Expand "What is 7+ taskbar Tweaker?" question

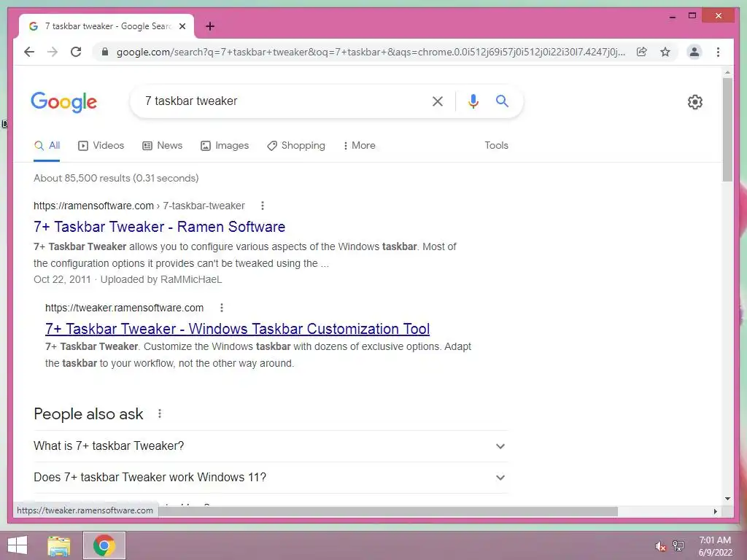(271, 446)
